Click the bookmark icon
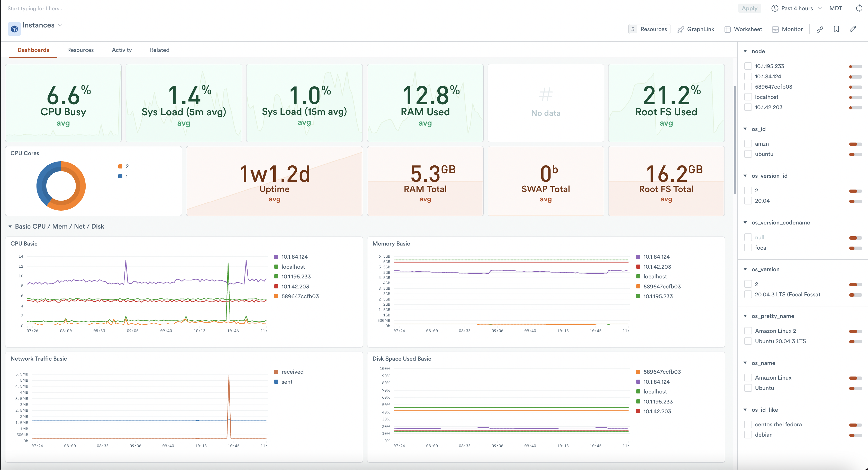868x470 pixels. pos(836,29)
